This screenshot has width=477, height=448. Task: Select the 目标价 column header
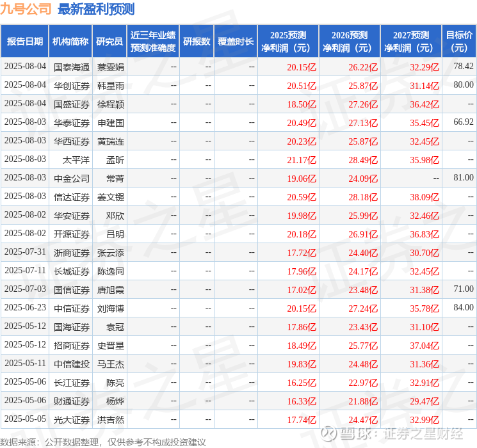[x=458, y=42]
